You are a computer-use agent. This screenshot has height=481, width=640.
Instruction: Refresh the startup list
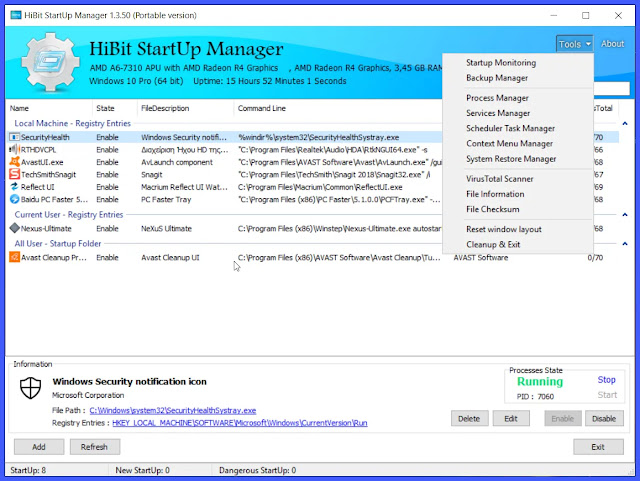click(94, 447)
